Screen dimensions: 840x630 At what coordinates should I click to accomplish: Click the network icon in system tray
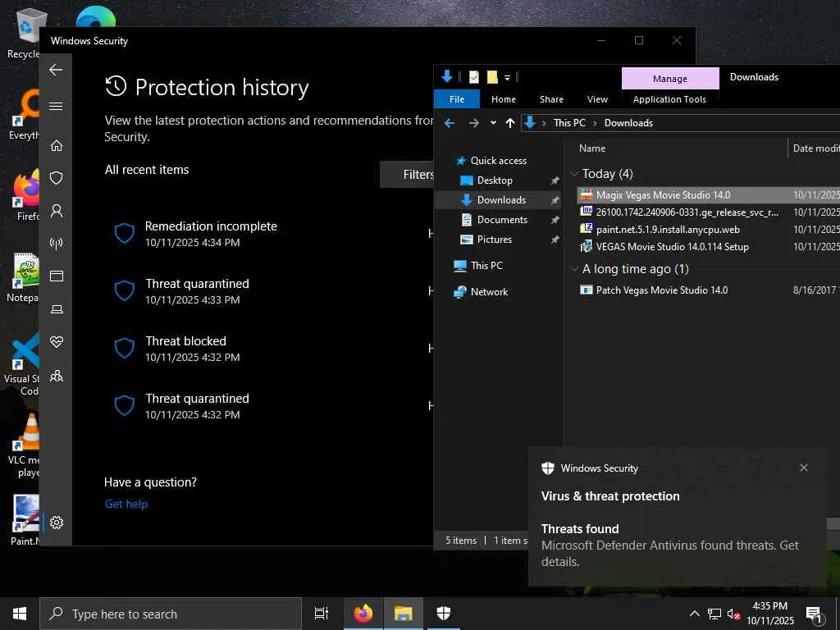[x=714, y=614]
